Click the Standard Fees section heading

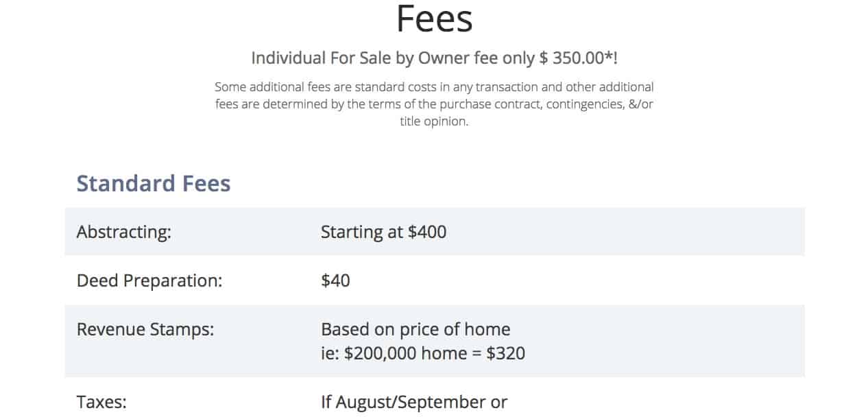click(154, 183)
